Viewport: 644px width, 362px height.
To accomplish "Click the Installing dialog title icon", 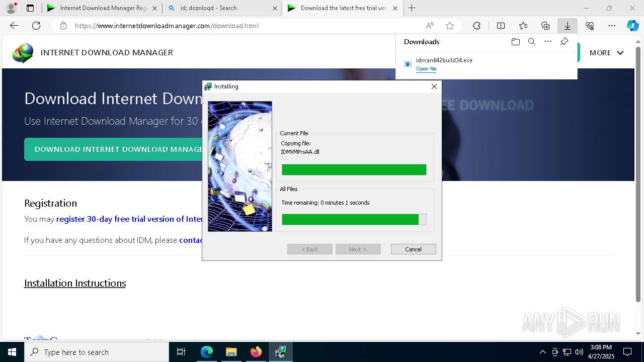I will coord(208,86).
